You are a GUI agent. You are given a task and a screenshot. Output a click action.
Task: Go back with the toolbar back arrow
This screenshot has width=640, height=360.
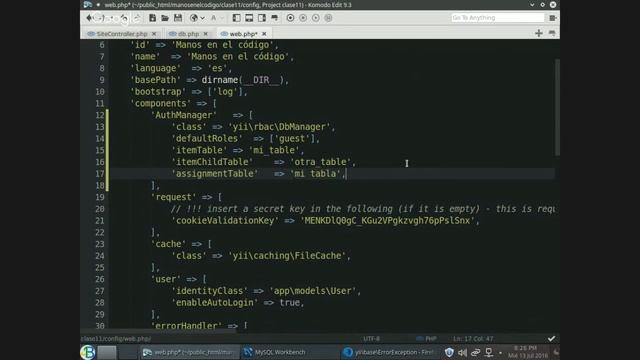[89, 18]
